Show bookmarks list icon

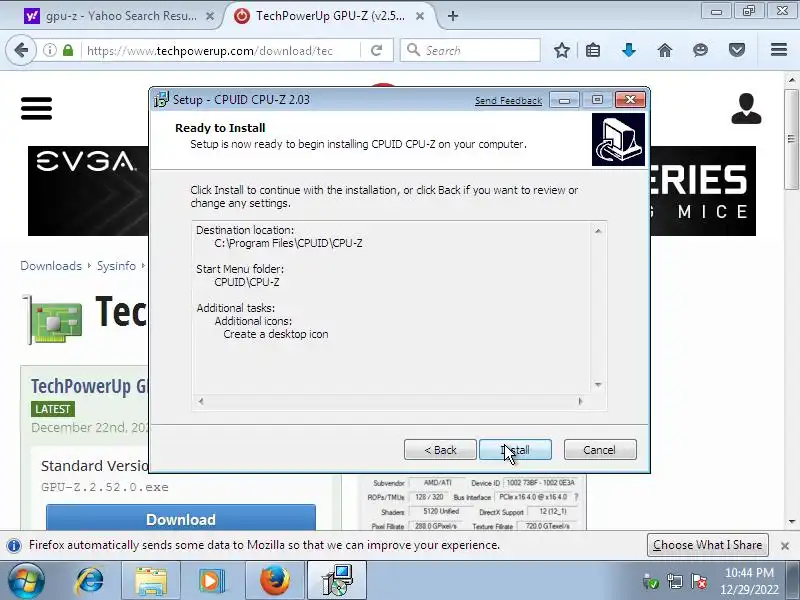(x=593, y=50)
